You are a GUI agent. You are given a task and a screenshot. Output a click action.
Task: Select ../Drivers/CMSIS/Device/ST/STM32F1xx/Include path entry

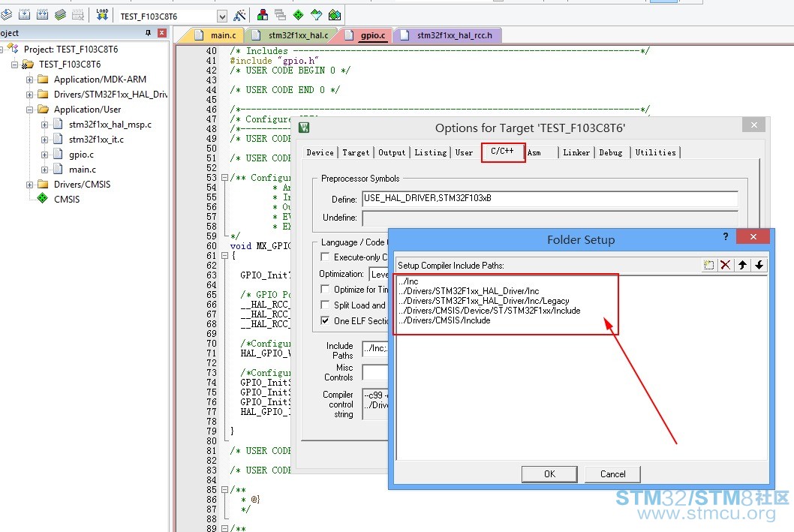click(x=489, y=311)
